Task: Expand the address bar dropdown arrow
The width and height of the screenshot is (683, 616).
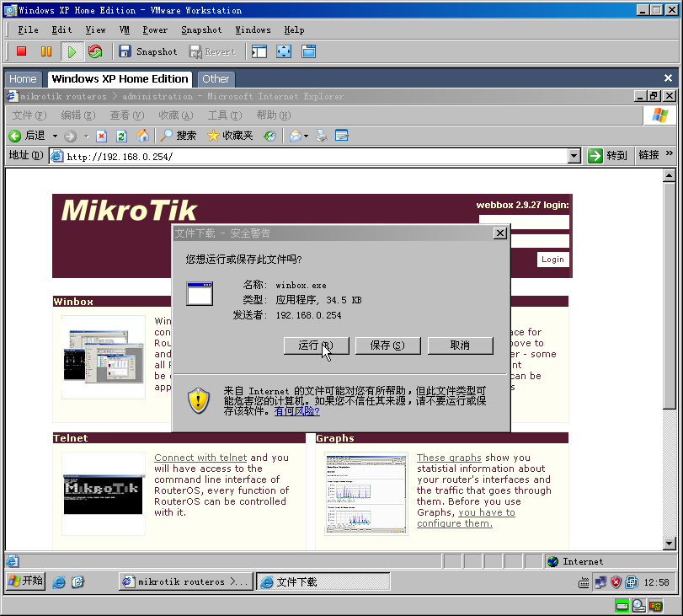Action: [x=574, y=156]
